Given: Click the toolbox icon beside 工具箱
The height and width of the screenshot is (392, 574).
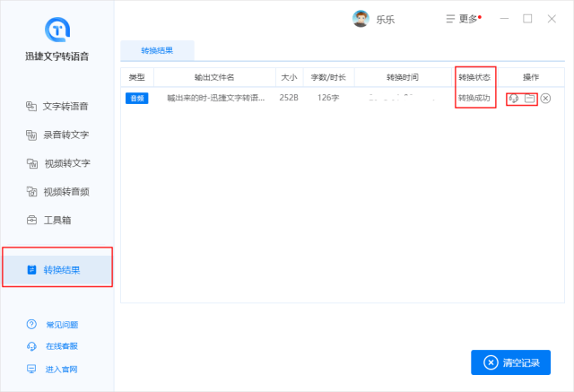Looking at the screenshot, I should 32,220.
